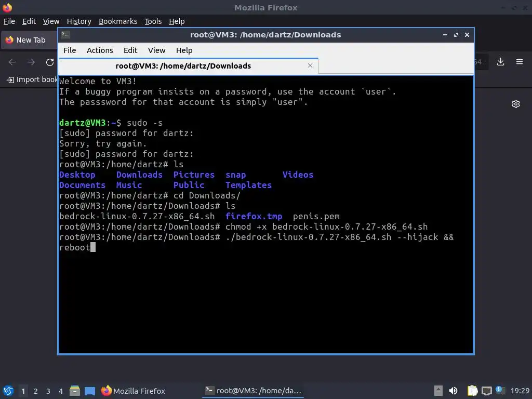
Task: Switch to desktop workspace 3
Action: click(48, 391)
